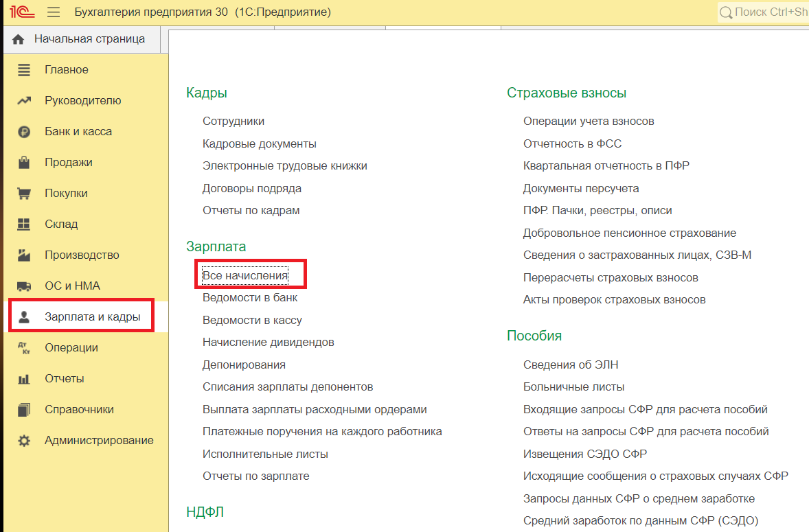The height and width of the screenshot is (532, 809).
Task: Open Больничные листы
Action: 573,387
